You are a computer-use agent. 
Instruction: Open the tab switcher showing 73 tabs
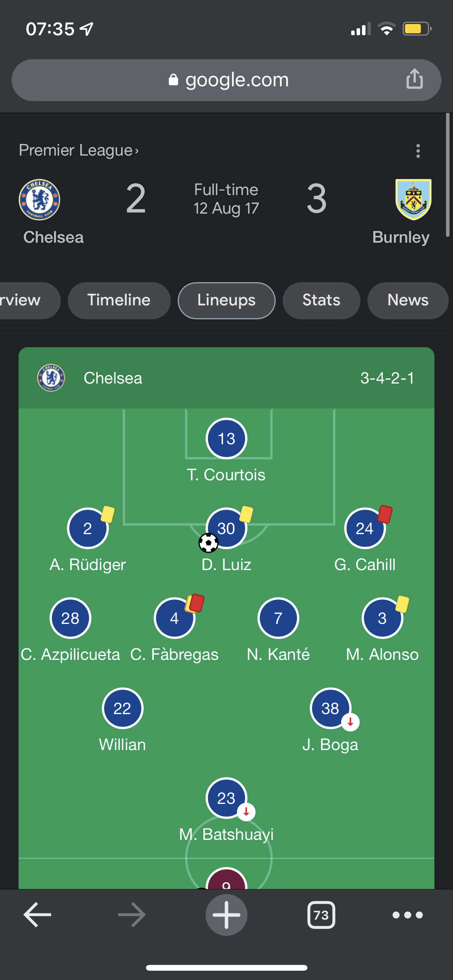point(321,915)
